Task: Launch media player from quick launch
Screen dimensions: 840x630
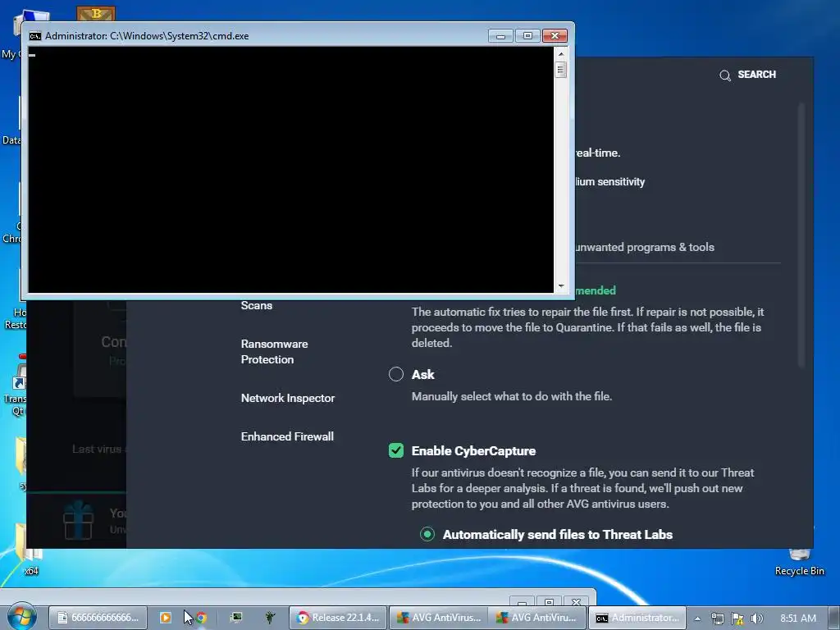Action: pos(166,618)
